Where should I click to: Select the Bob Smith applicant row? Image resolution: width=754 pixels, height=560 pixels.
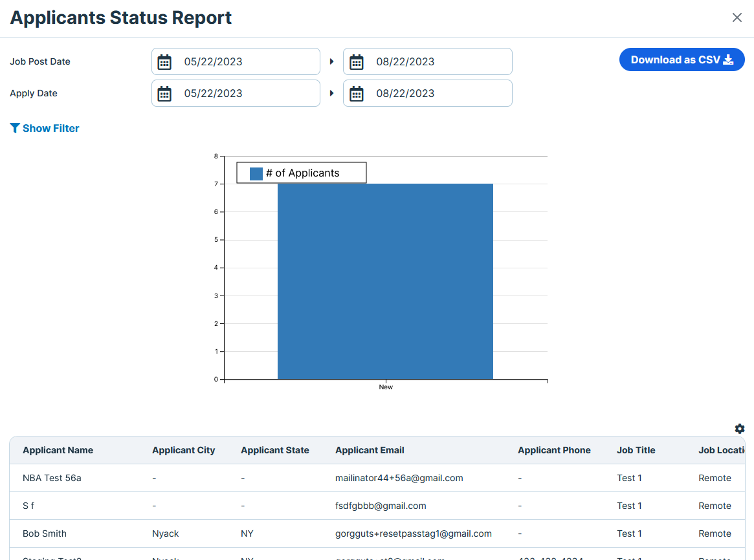(x=45, y=533)
